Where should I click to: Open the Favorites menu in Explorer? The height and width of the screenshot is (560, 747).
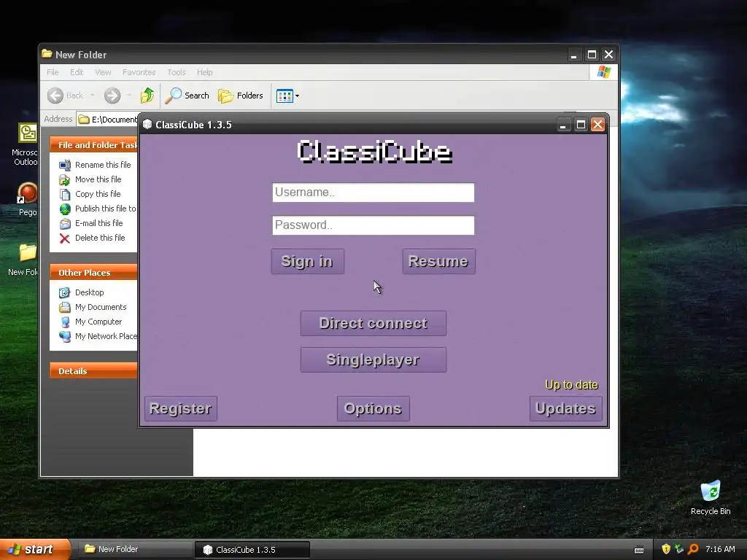coord(139,72)
